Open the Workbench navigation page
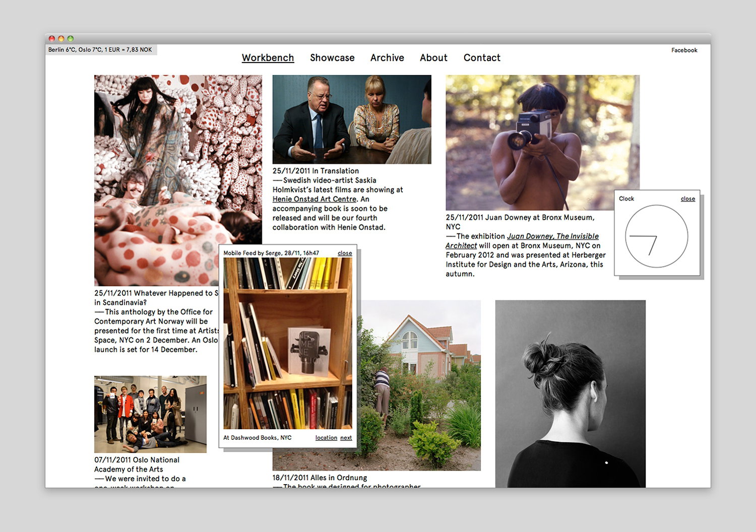Image resolution: width=756 pixels, height=532 pixels. (x=268, y=58)
